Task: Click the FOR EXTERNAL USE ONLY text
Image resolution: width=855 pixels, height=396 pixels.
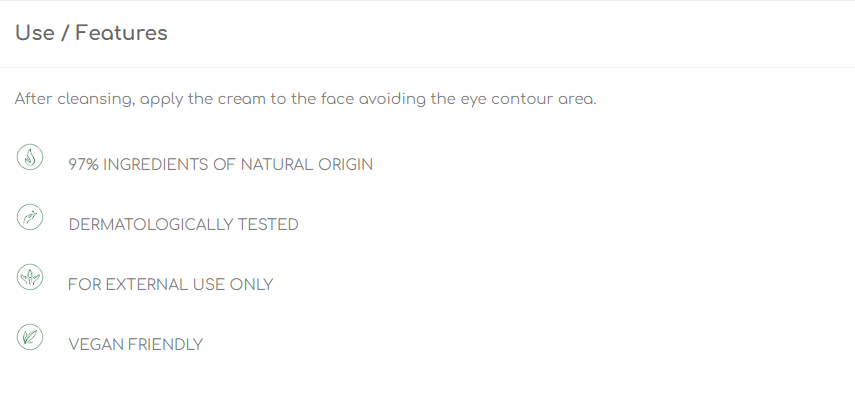Action: [x=171, y=285]
